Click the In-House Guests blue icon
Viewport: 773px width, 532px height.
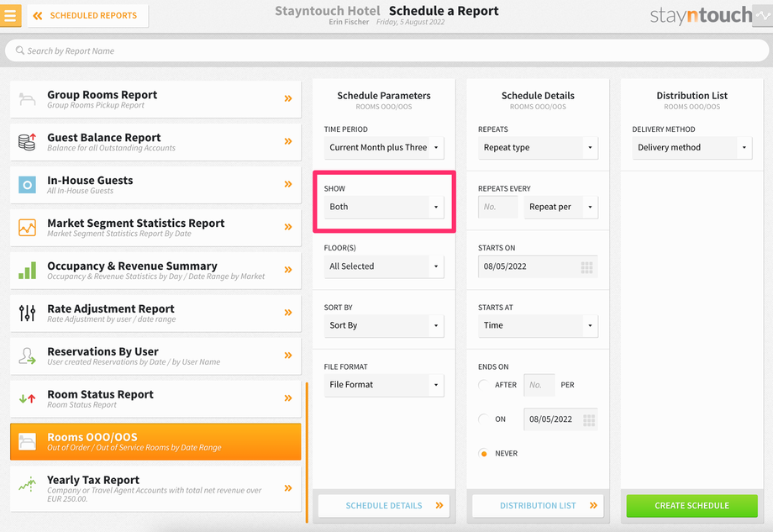(x=27, y=185)
